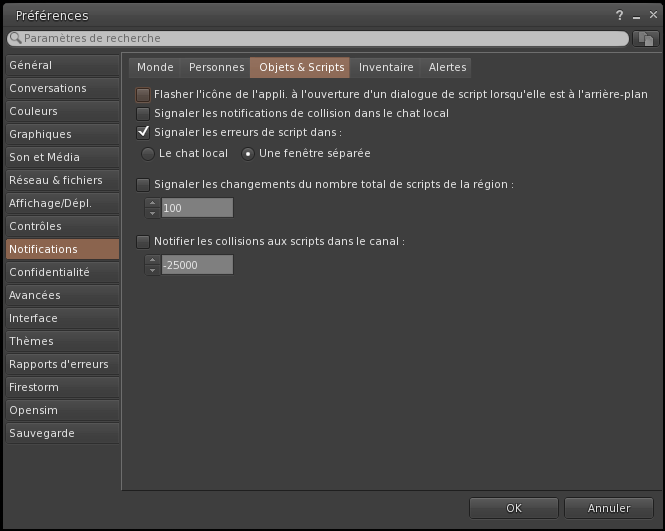Click the magnifier icon in the search bar
665x531 pixels.
(x=15, y=38)
